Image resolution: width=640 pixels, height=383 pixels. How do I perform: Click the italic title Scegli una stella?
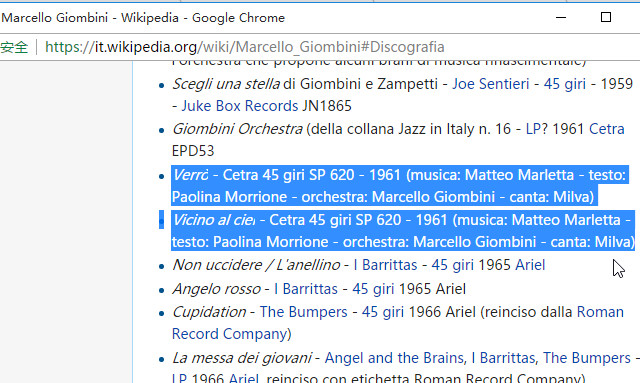coord(226,84)
